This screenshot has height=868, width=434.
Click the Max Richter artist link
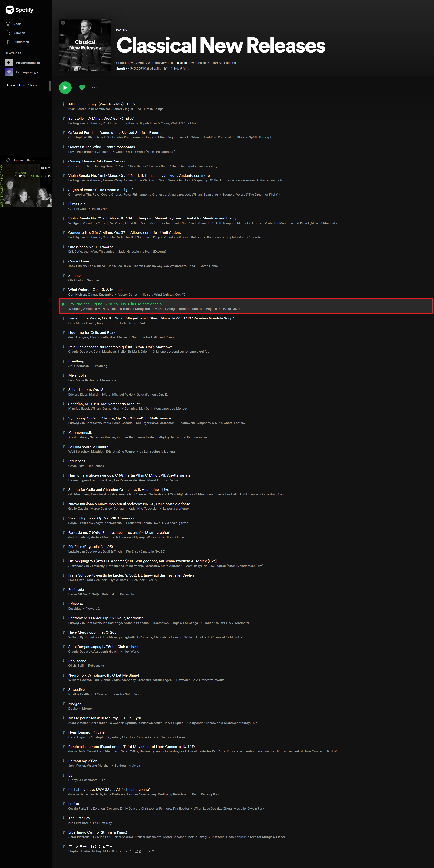(77, 109)
